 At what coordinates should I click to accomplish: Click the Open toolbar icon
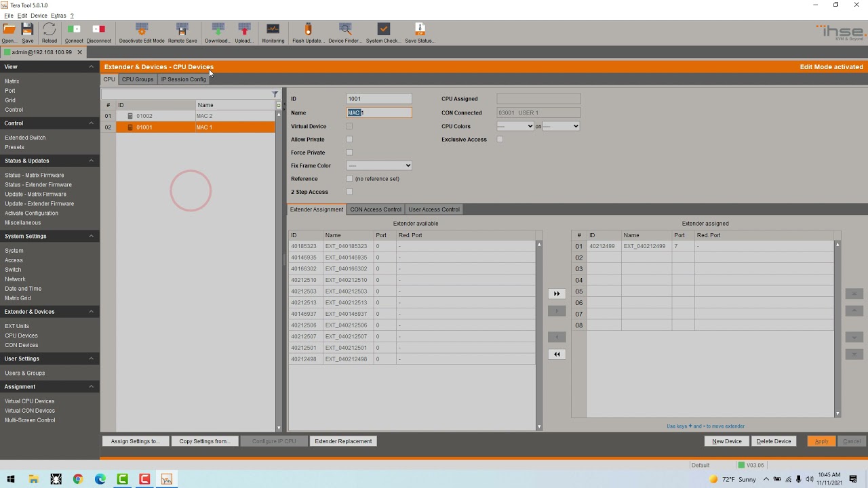(9, 29)
